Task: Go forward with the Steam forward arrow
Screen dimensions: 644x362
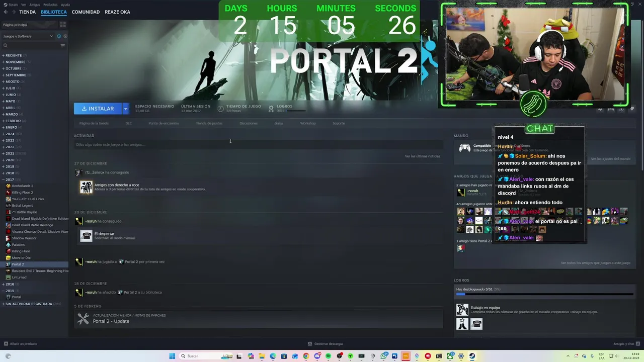Action: tap(14, 12)
